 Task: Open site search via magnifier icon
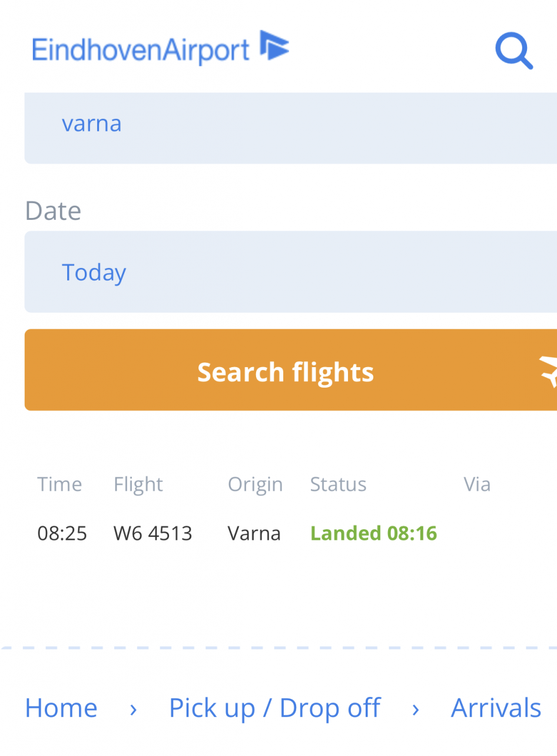pyautogui.click(x=513, y=51)
